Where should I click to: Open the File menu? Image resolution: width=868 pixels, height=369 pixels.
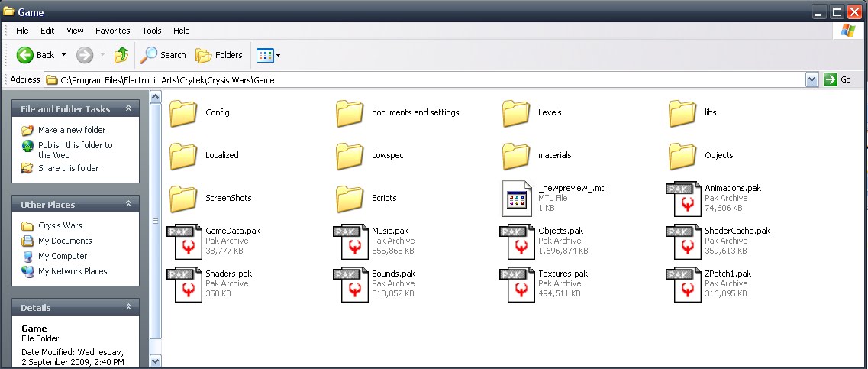tap(22, 31)
